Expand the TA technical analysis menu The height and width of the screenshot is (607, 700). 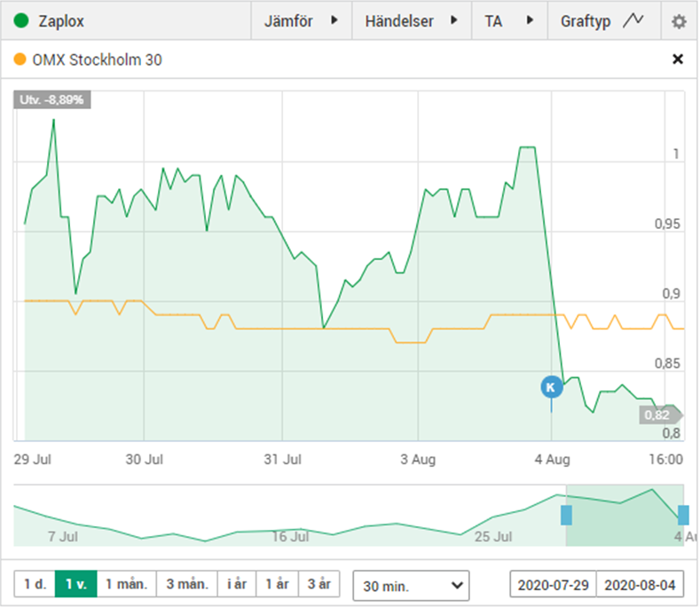click(x=509, y=21)
